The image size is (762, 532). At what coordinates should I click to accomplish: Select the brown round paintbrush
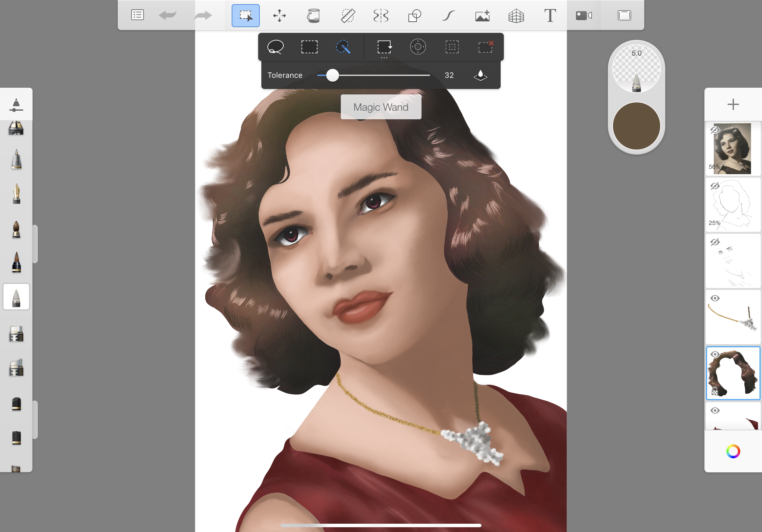click(16, 229)
